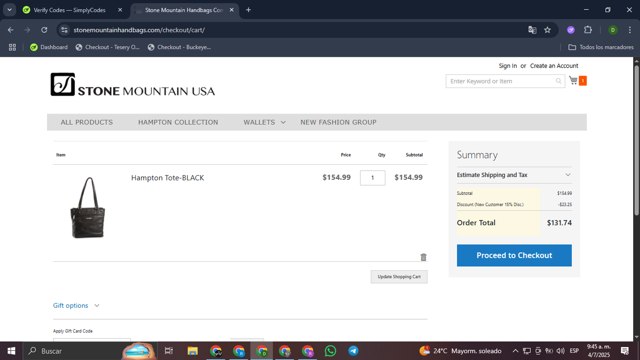The width and height of the screenshot is (640, 360).
Task: Open Dashboard bookmark
Action: [49, 47]
